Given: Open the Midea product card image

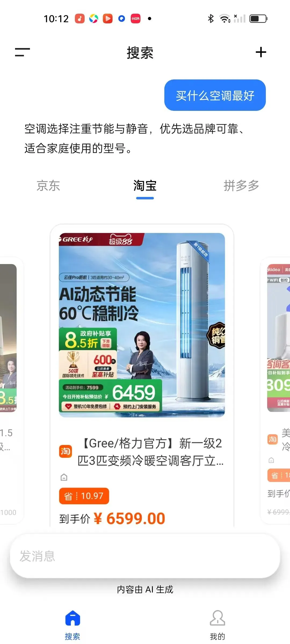Looking at the screenshot, I should 279,338.
